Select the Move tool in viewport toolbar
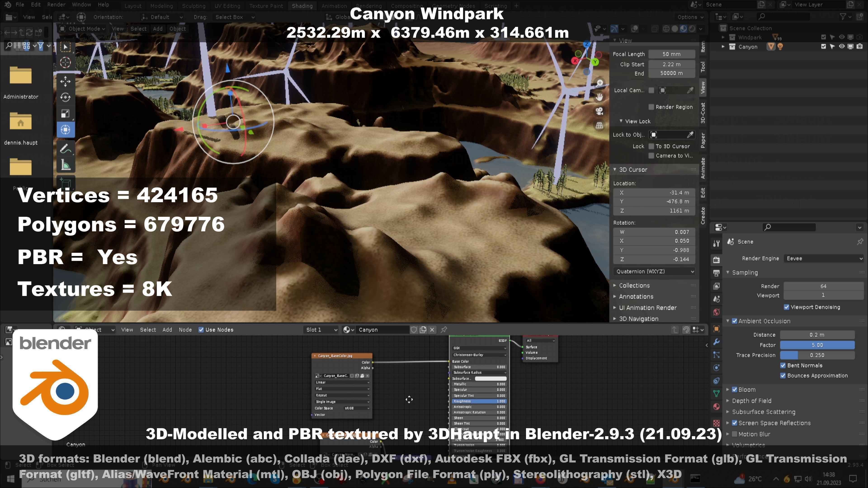 pos(65,81)
